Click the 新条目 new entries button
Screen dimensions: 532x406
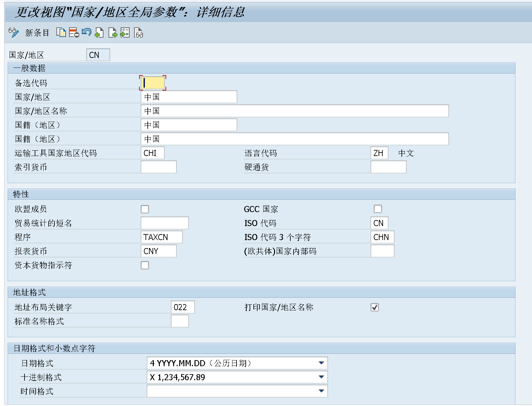[37, 33]
